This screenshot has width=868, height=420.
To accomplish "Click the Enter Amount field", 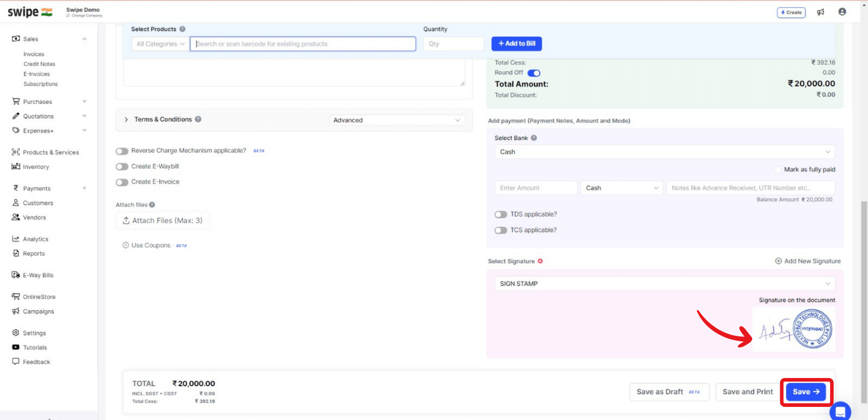I will coord(536,188).
